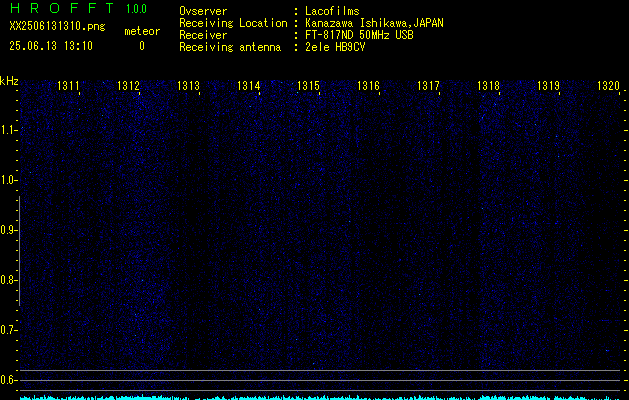This screenshot has height=400, width=629.
Task: Click the HROFFT title text
Action: [x=62, y=8]
